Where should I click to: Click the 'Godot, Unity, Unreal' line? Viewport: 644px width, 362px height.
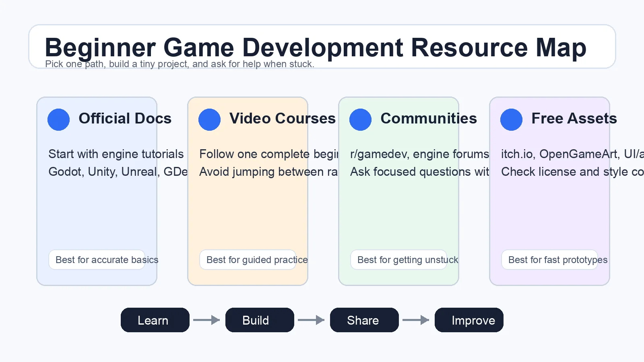coord(118,172)
